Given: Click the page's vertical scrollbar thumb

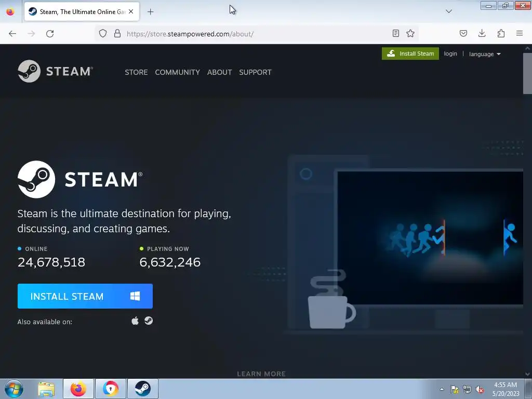Looking at the screenshot, I should pyautogui.click(x=528, y=73).
